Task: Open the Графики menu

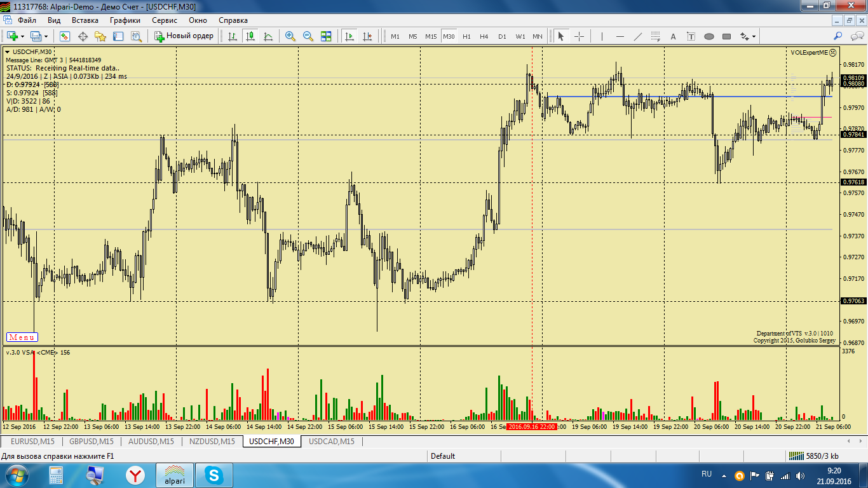Action: (x=125, y=20)
